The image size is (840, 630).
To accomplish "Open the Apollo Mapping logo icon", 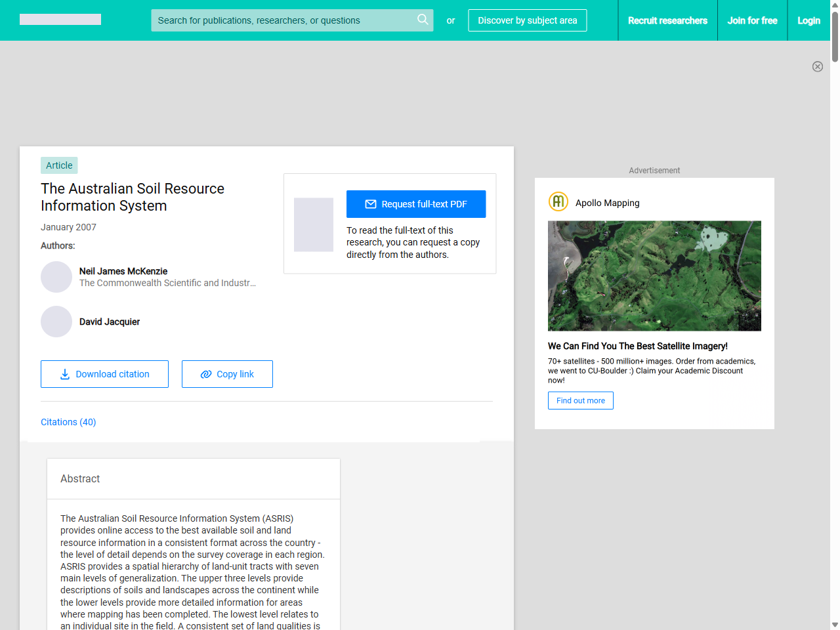I will 558,201.
